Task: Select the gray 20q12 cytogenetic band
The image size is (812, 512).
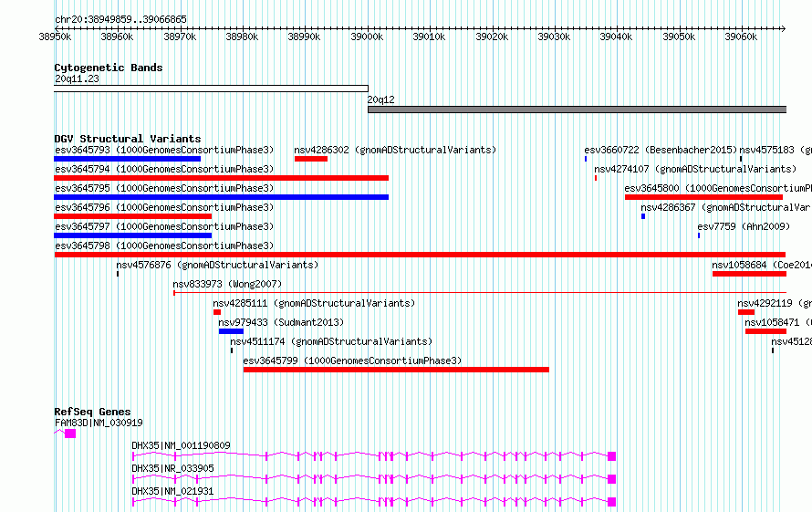Action: 577,110
